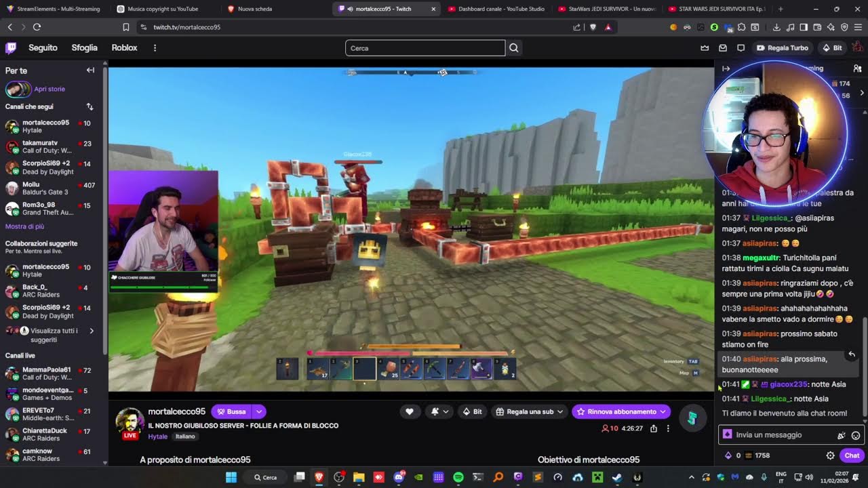Click the Bit button below the video
The height and width of the screenshot is (488, 868).
coord(472,411)
